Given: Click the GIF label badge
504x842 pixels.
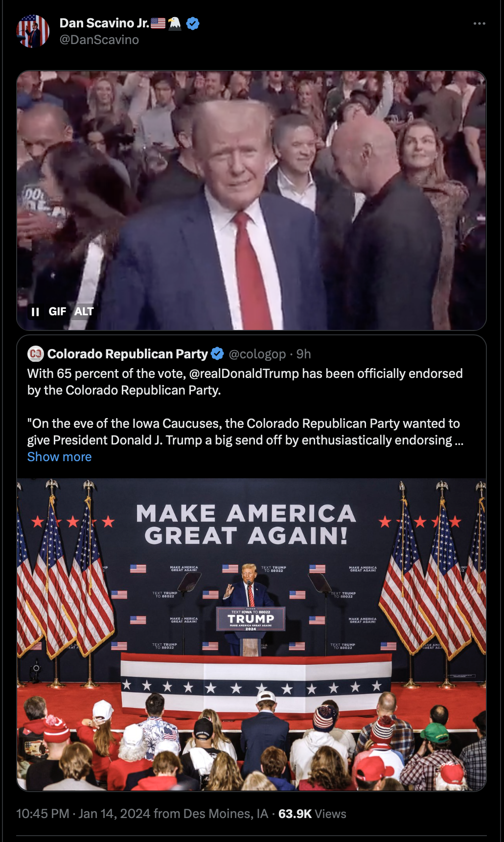Looking at the screenshot, I should pos(57,312).
